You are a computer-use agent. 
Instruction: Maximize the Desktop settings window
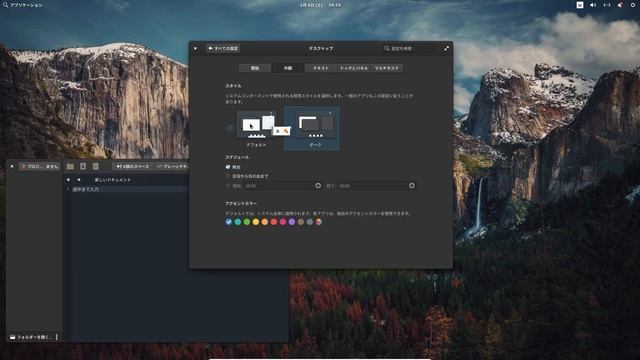pyautogui.click(x=447, y=48)
